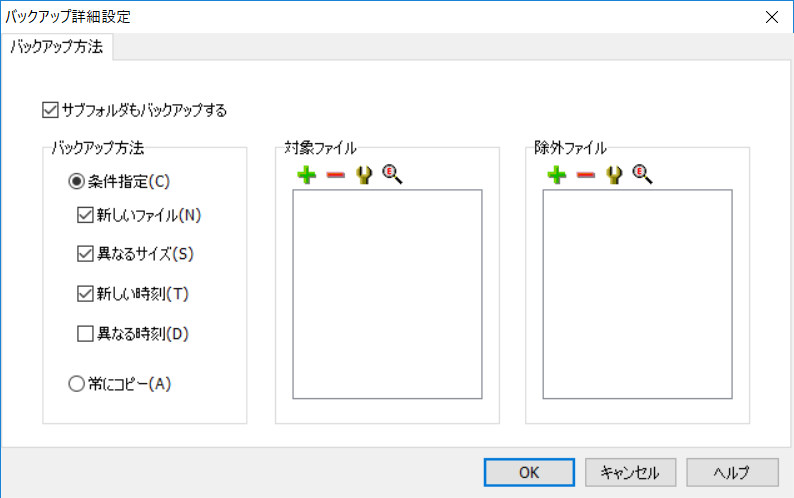This screenshot has height=498, width=794.
Task: Click inside 対象ファイル list box
Action: point(387,294)
